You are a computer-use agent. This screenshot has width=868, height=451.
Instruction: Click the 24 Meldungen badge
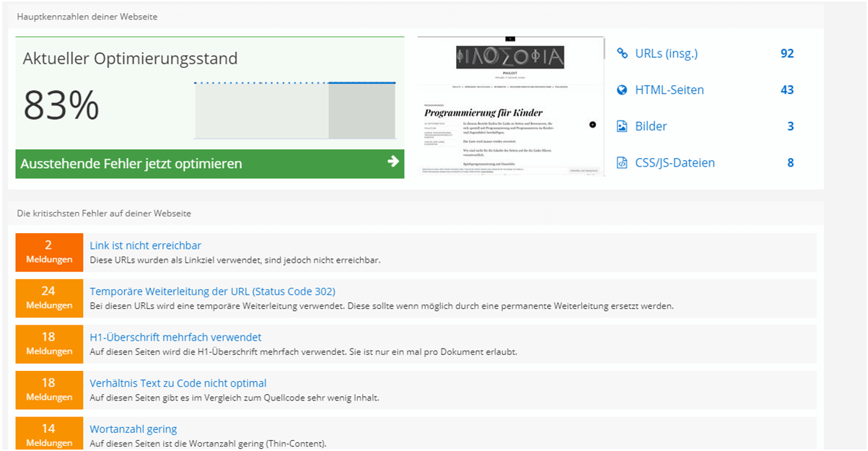click(x=49, y=298)
